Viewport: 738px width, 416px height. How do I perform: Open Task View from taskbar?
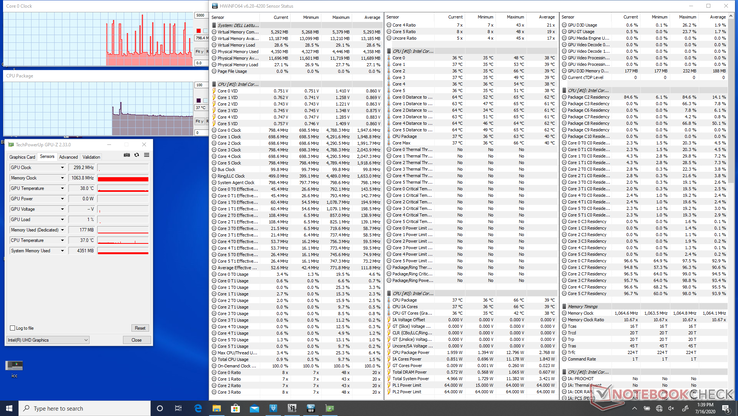[178, 408]
